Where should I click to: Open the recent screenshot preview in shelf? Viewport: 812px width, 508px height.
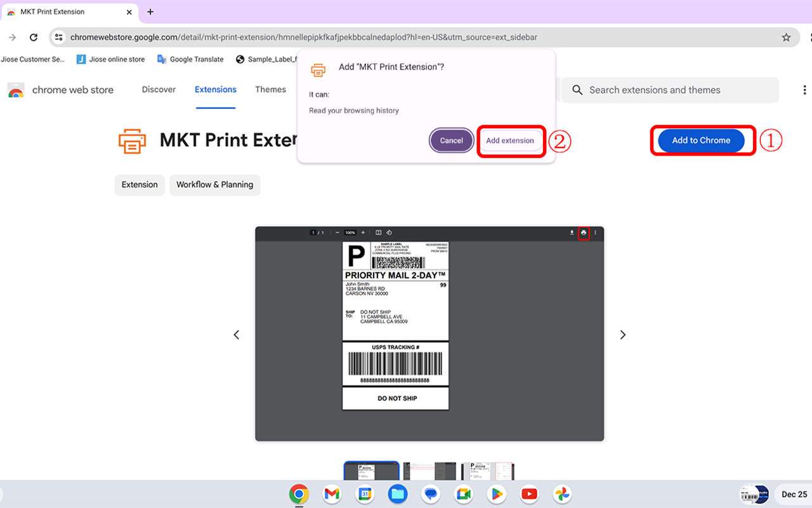tap(754, 494)
